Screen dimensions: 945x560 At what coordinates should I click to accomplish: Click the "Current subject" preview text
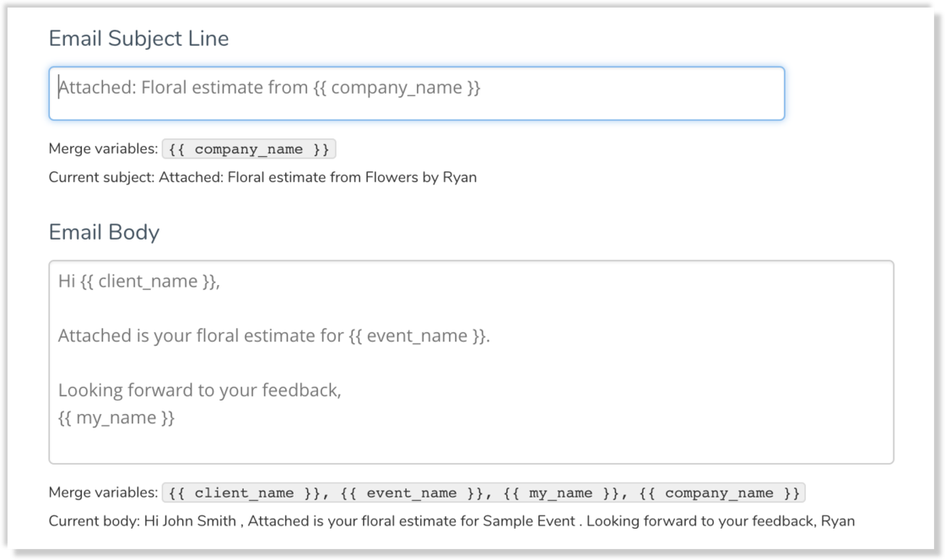(x=262, y=178)
